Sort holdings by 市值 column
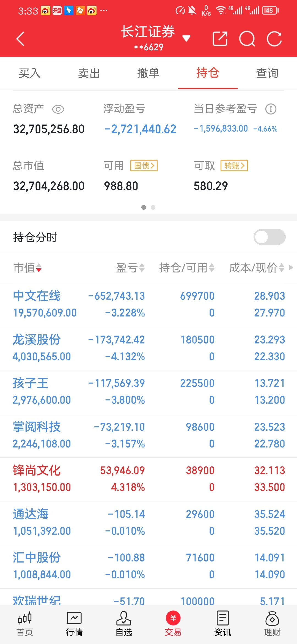297x644 pixels. (28, 268)
